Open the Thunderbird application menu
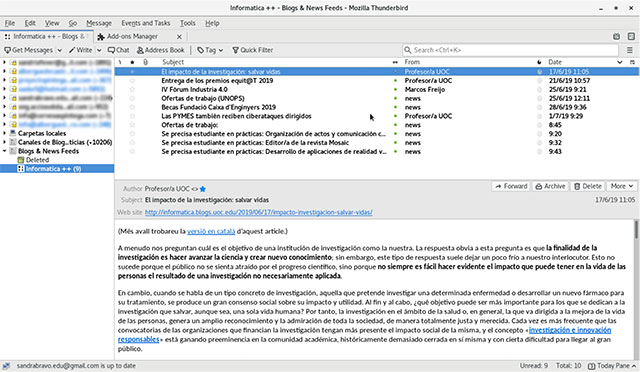 pyautogui.click(x=630, y=50)
